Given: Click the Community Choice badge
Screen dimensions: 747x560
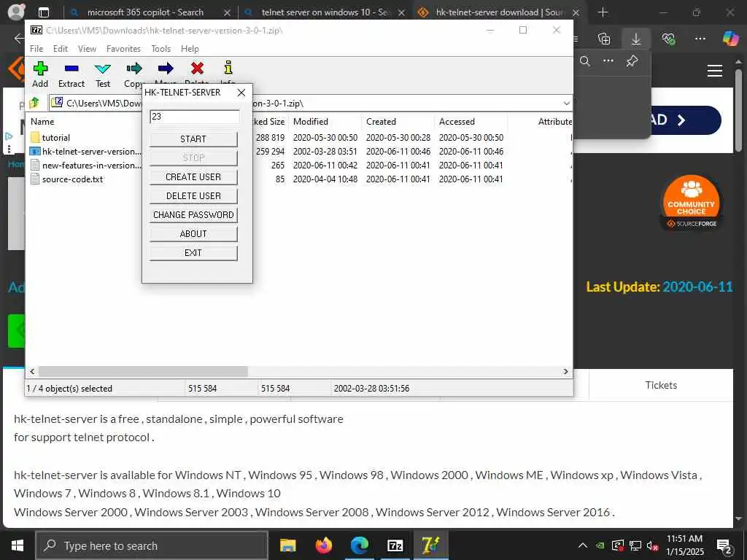Looking at the screenshot, I should (x=692, y=203).
